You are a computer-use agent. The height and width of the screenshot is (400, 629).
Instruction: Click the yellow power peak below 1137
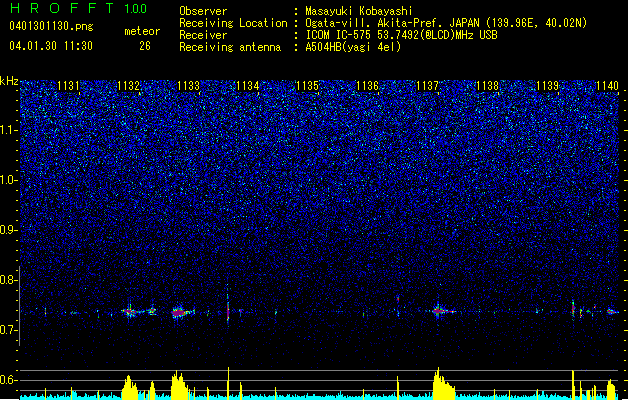click(443, 383)
